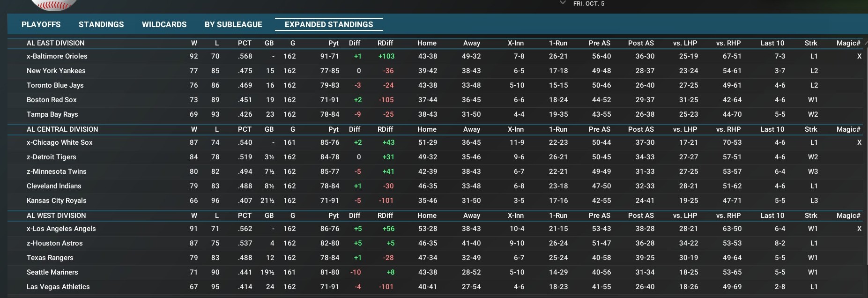Screen dimensions: 868x298
Task: Select the Expanded Standings tab
Action: [x=329, y=24]
